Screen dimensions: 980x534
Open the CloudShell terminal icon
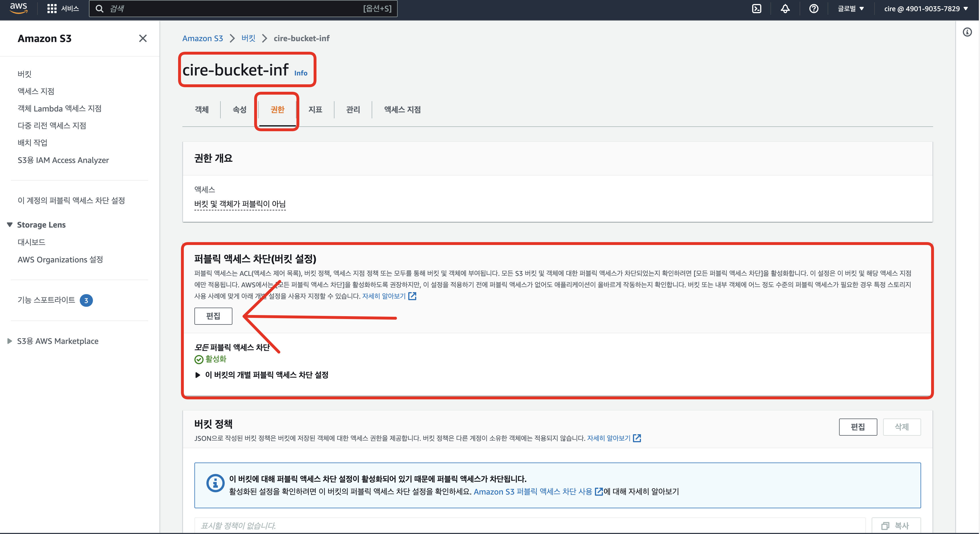757,8
